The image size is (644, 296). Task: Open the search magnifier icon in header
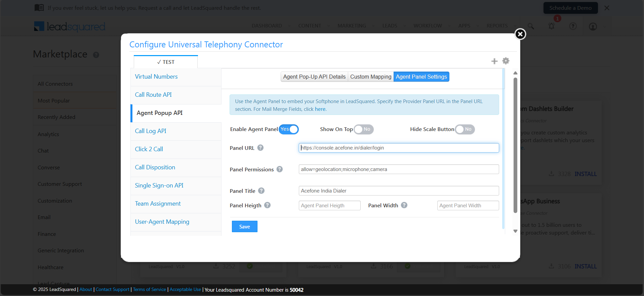tap(531, 26)
